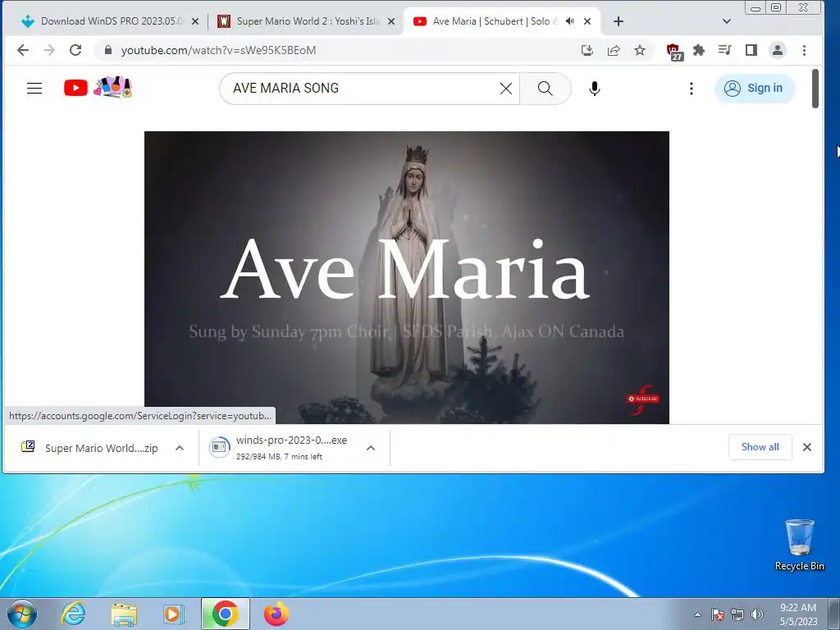Sign in to YouTube
This screenshot has height=630, width=840.
[x=755, y=89]
